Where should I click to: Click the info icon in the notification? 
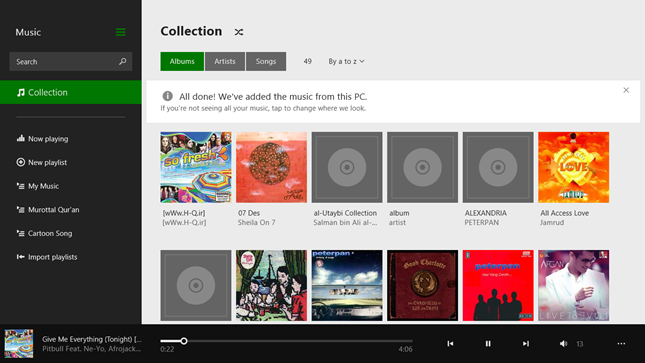(x=167, y=96)
